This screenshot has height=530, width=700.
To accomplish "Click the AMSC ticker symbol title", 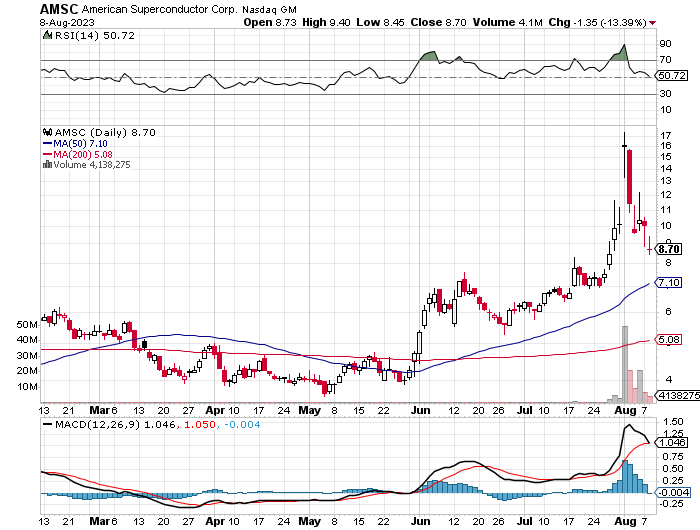I will tap(59, 8).
